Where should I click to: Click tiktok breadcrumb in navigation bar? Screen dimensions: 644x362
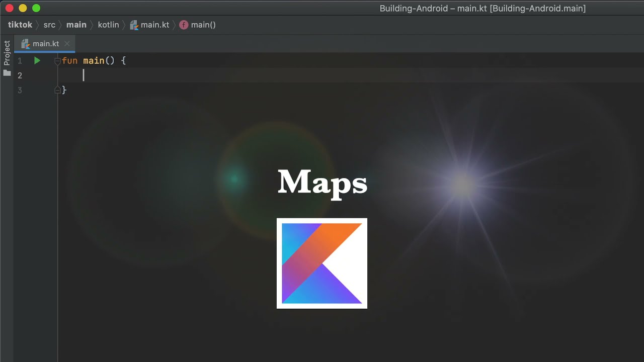point(20,25)
